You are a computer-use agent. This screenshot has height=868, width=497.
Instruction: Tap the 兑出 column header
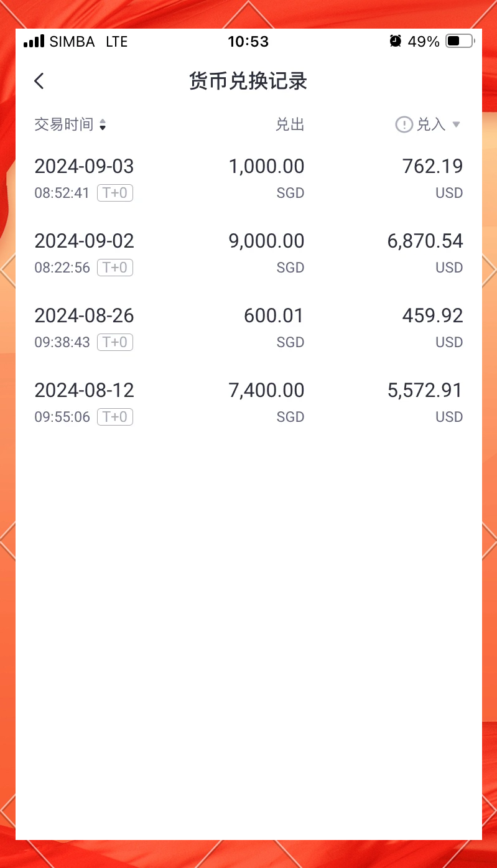coord(290,124)
